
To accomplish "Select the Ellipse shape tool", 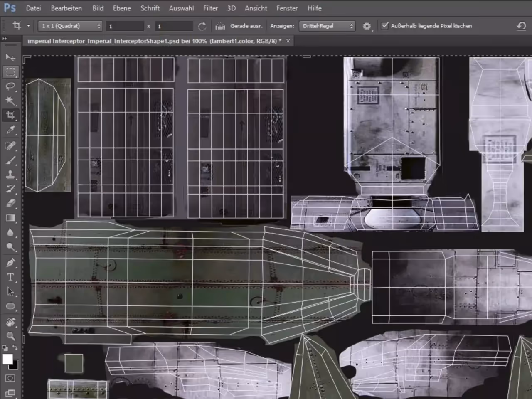I will 10,306.
